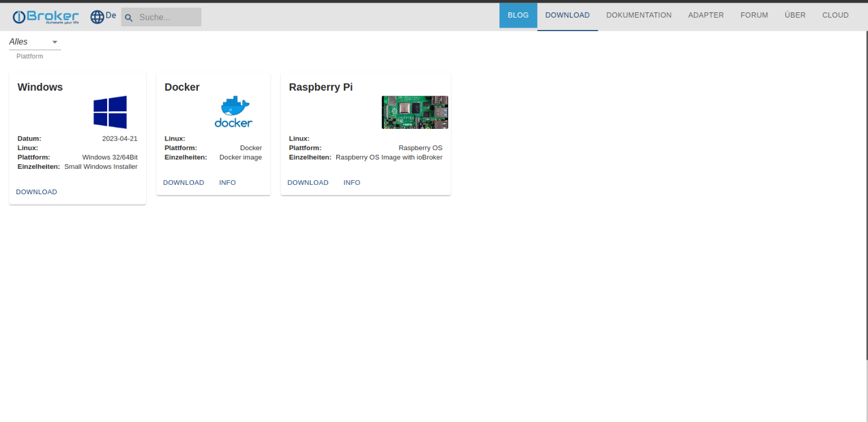
Task: Click the text Windows 32/64Bit
Action: point(110,157)
